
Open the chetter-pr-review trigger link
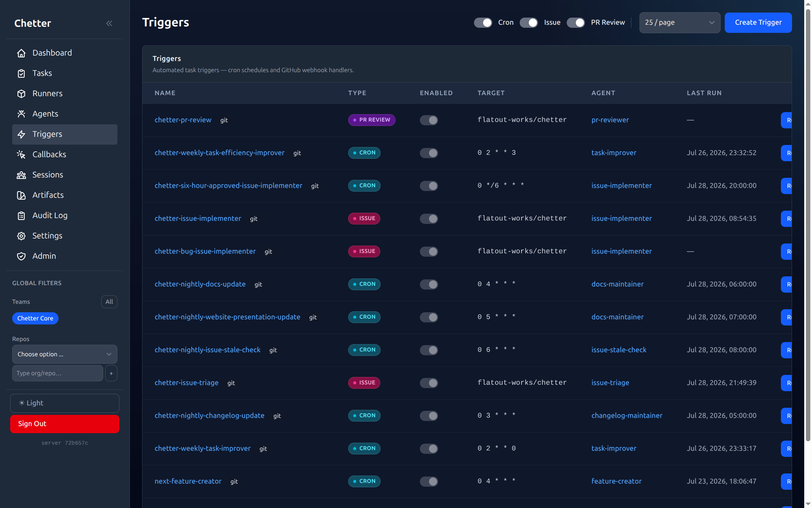pos(183,120)
